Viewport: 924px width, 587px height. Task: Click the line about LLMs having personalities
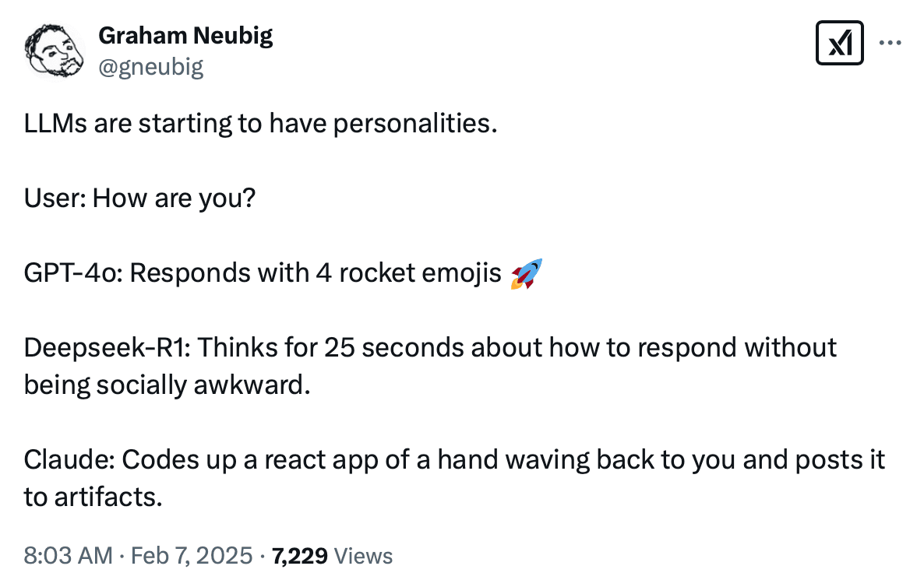[260, 125]
